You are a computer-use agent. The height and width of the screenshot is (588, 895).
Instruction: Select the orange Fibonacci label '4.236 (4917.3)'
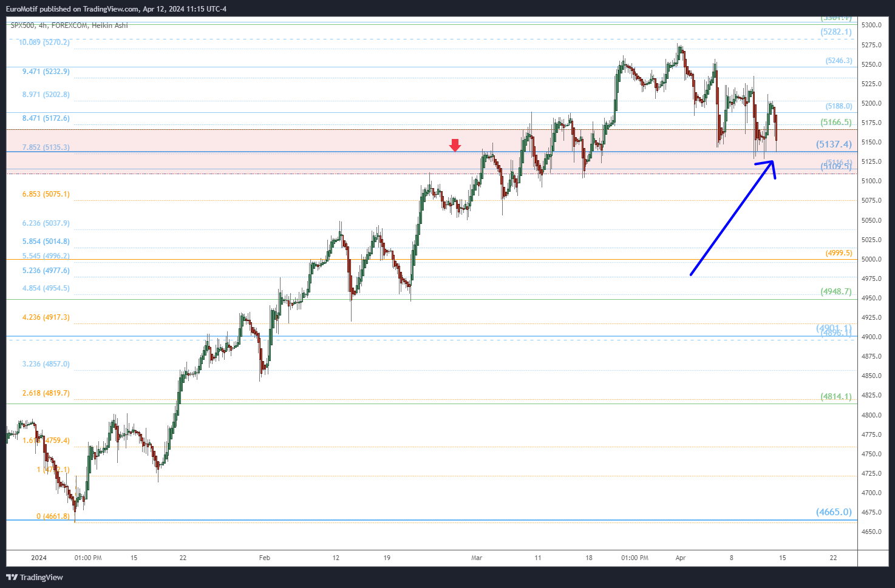click(46, 317)
